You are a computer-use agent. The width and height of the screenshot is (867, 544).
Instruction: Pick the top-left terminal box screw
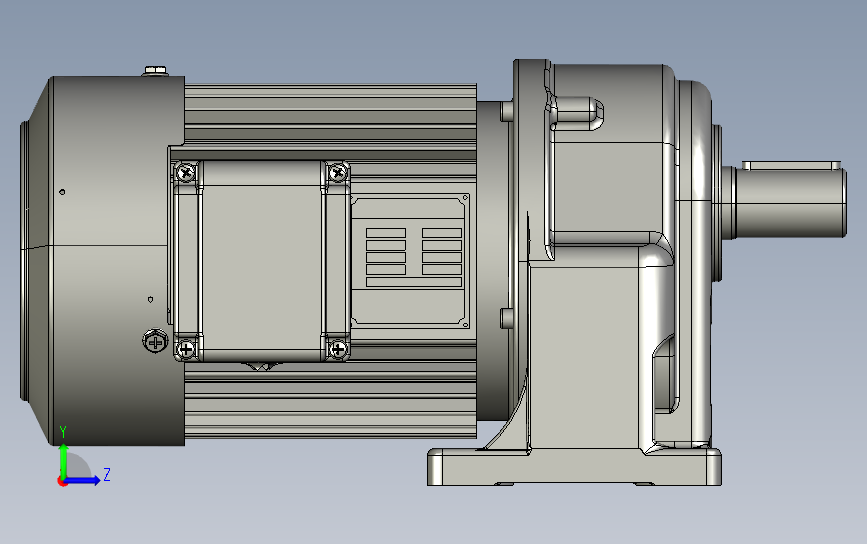point(186,173)
